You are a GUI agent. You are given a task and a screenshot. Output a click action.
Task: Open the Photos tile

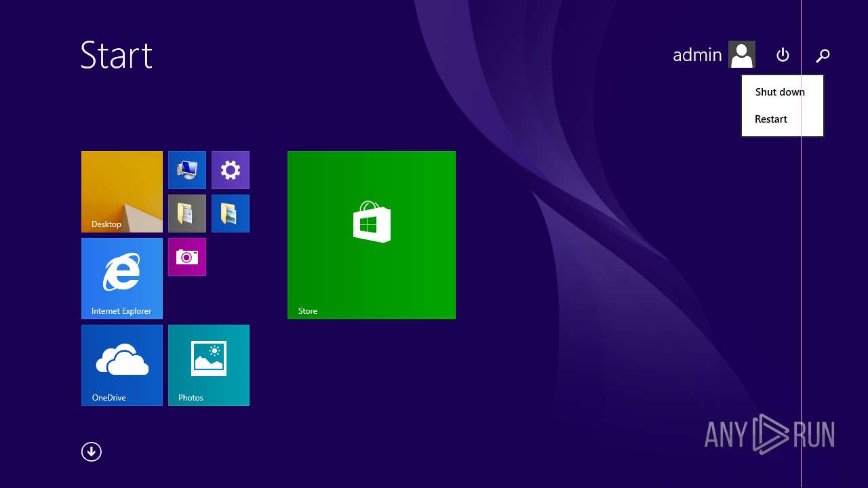(209, 365)
